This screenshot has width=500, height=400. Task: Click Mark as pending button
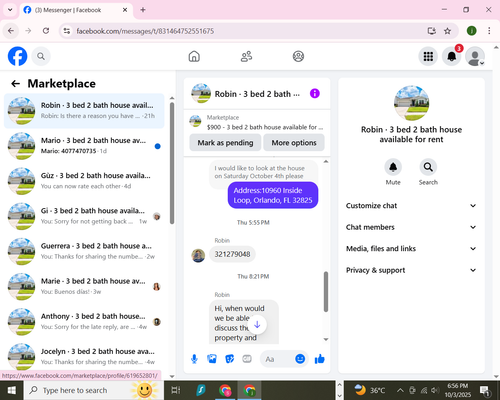(225, 143)
